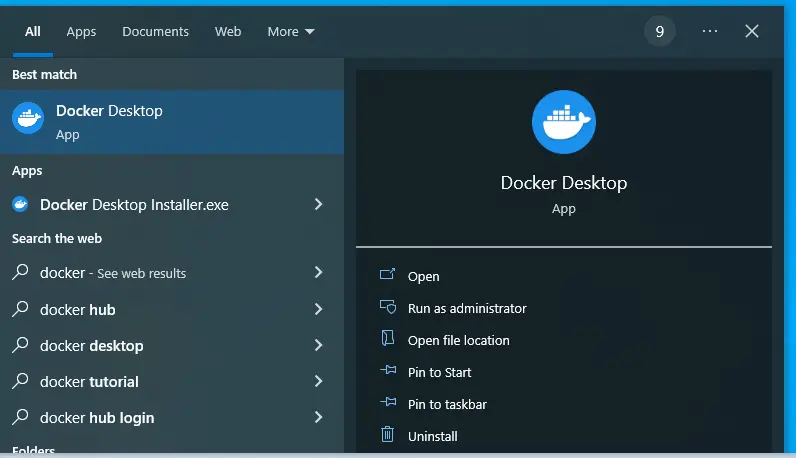
Task: Expand the More filter dropdown
Action: click(x=291, y=31)
